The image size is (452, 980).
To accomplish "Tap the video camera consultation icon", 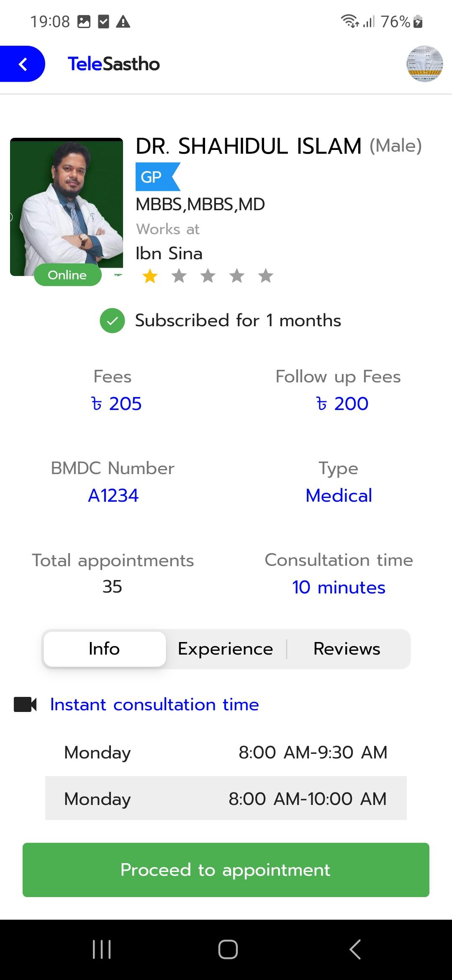I will [25, 704].
